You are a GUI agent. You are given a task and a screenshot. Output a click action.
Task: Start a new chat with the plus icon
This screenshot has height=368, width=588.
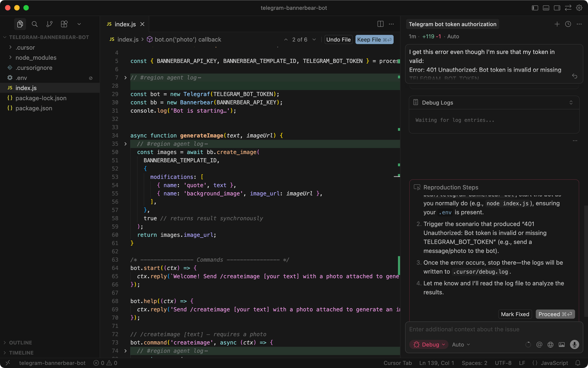click(557, 24)
